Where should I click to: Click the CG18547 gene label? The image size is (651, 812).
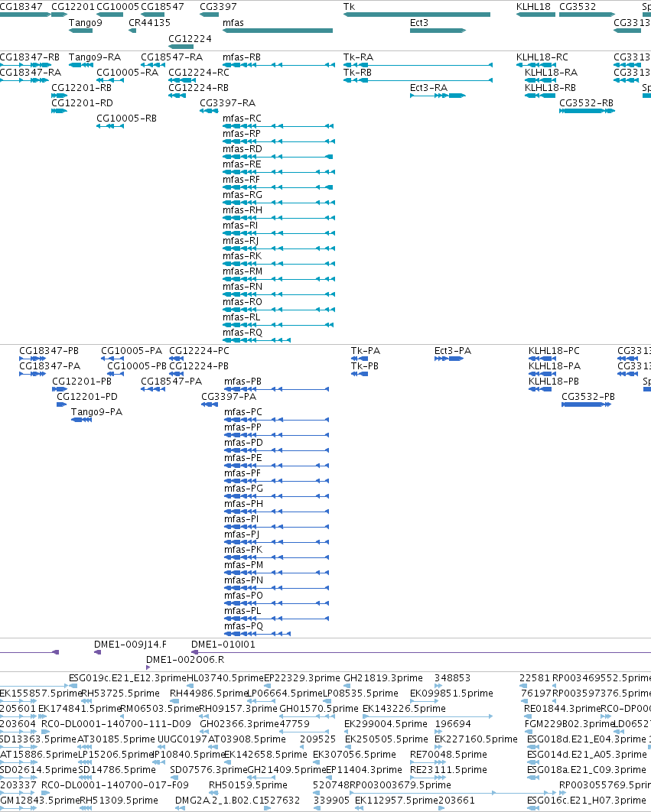click(162, 7)
